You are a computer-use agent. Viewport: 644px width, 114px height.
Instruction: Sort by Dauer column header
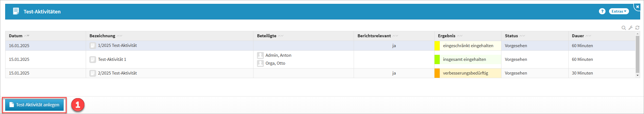[x=578, y=36]
